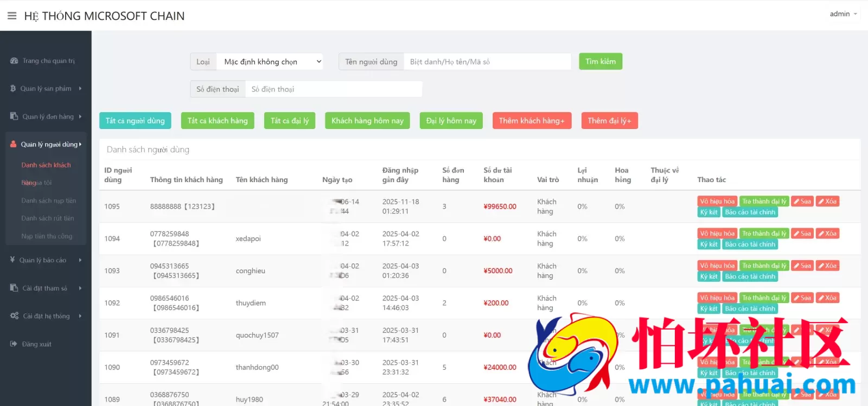
Task: Click the gears icon for Cài đặt hệ thống
Action: 15,315
